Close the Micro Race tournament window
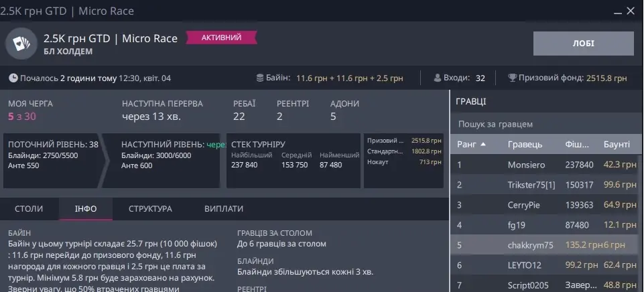644x292 pixels. (631, 11)
